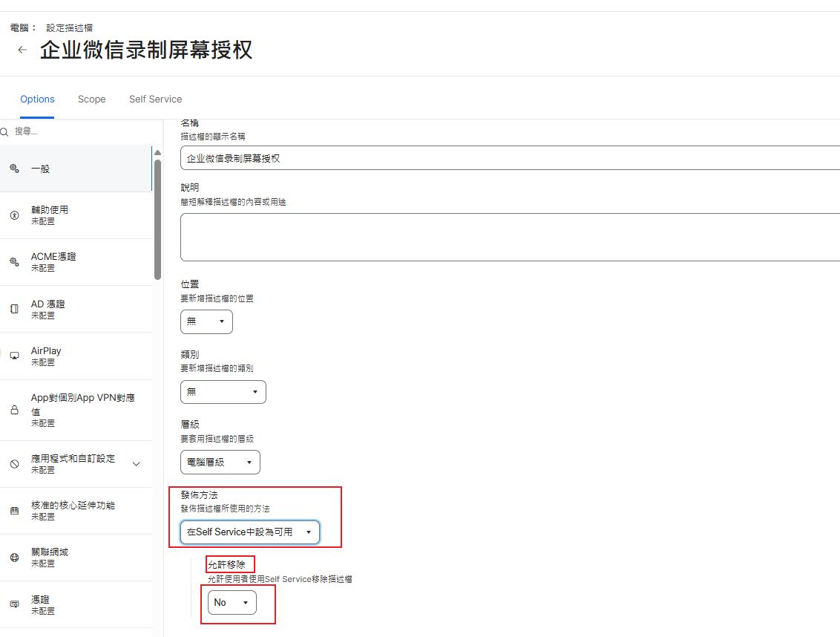Click the 輔助使用 accessibility icon
The height and width of the screenshot is (637, 840).
tap(14, 215)
